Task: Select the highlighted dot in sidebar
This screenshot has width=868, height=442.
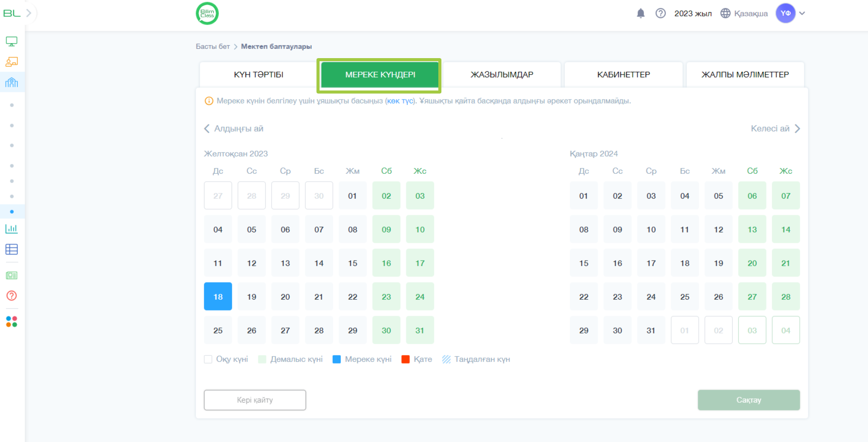Action: point(12,212)
